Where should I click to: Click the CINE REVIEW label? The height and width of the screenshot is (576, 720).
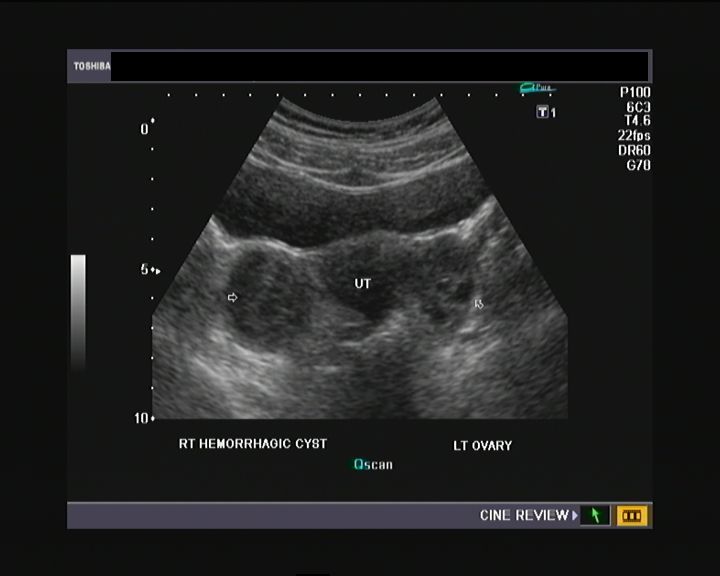(524, 516)
